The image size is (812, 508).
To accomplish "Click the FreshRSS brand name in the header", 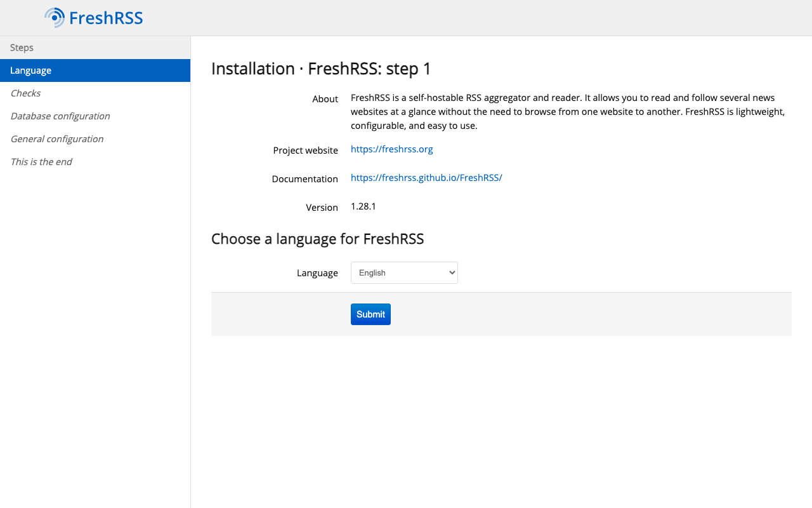I will (107, 18).
